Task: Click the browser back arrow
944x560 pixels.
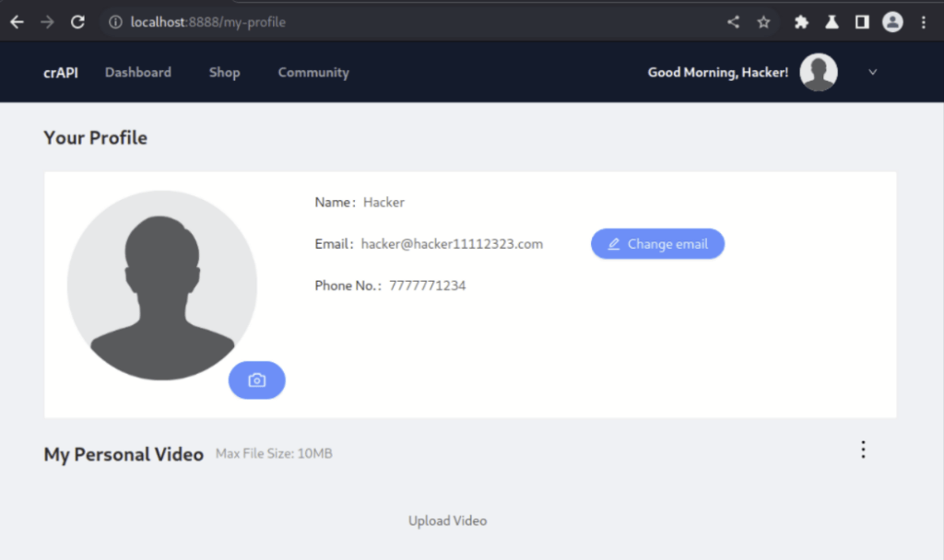Action: coord(17,22)
